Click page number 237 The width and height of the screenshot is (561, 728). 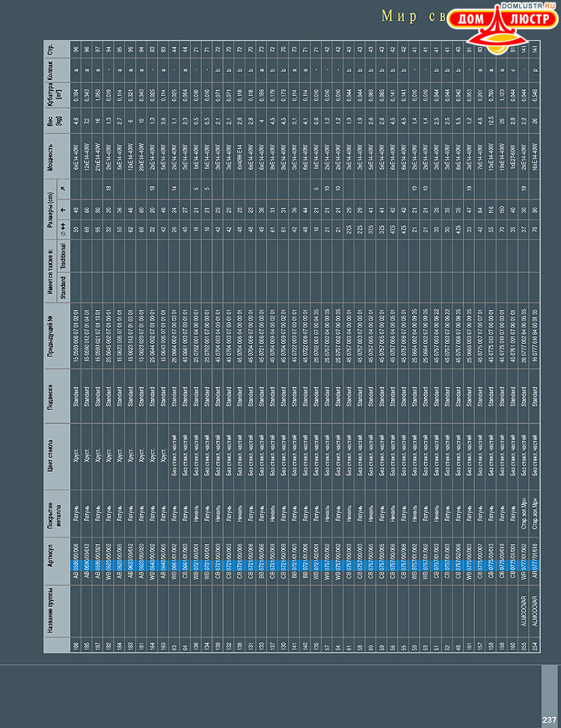tap(548, 719)
